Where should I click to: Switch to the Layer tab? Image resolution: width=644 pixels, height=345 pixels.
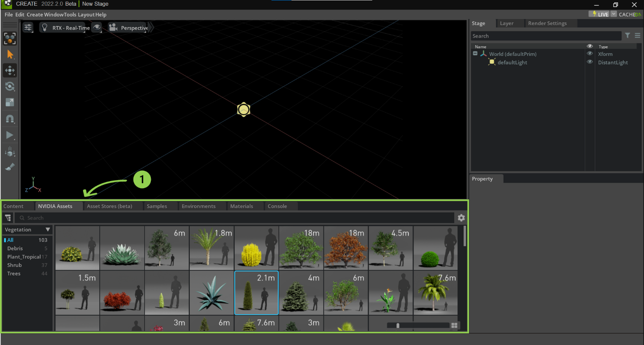(x=507, y=23)
